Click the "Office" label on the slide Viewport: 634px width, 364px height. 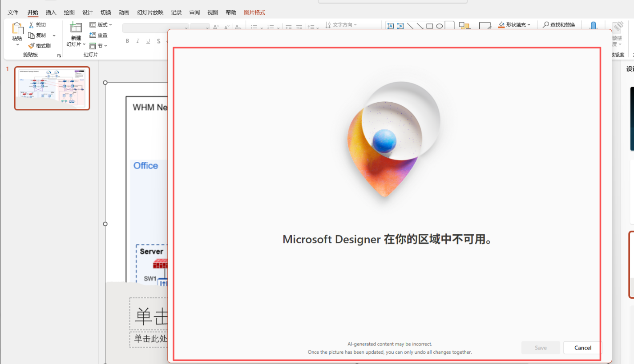(x=145, y=165)
